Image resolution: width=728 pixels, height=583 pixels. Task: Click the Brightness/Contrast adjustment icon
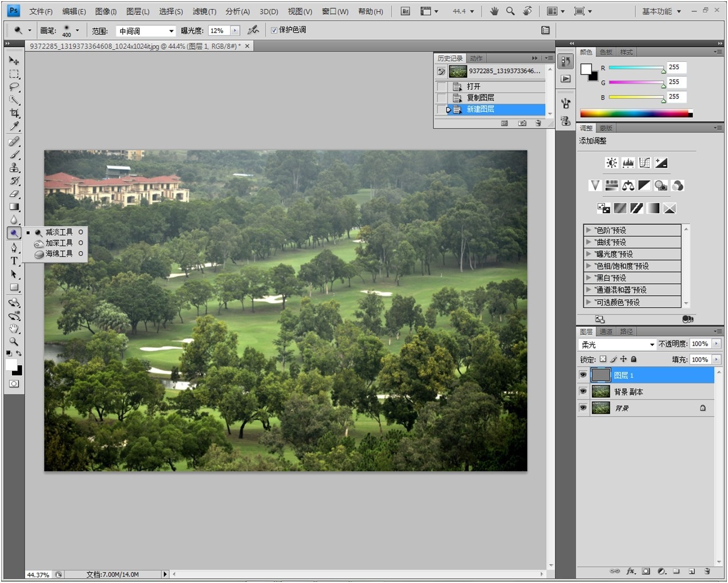(x=611, y=163)
